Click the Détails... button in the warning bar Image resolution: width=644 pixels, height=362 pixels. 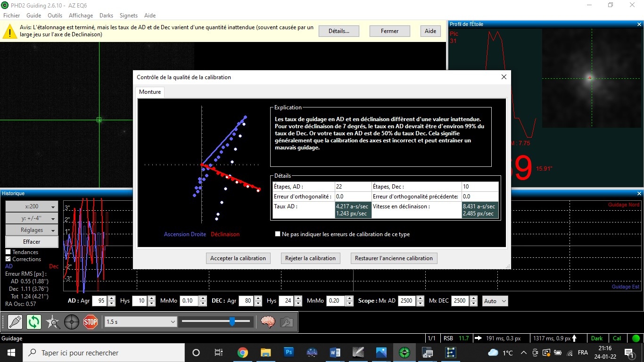[339, 31]
